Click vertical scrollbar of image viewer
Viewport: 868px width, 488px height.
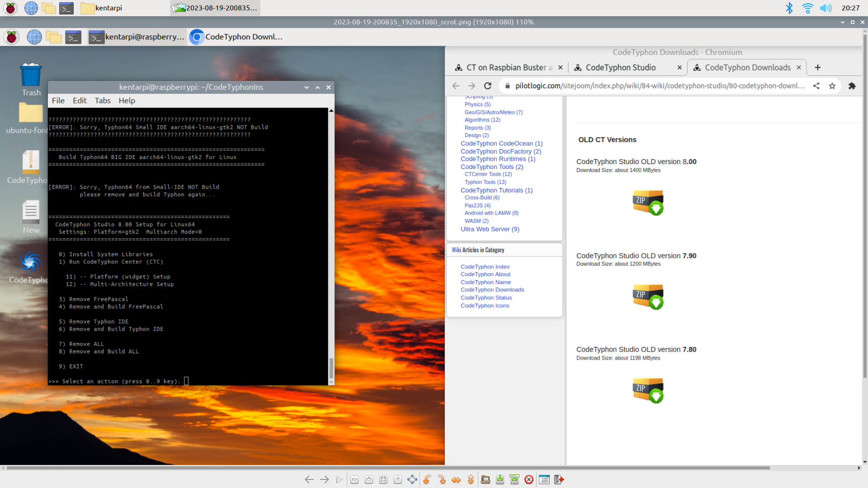click(x=865, y=206)
